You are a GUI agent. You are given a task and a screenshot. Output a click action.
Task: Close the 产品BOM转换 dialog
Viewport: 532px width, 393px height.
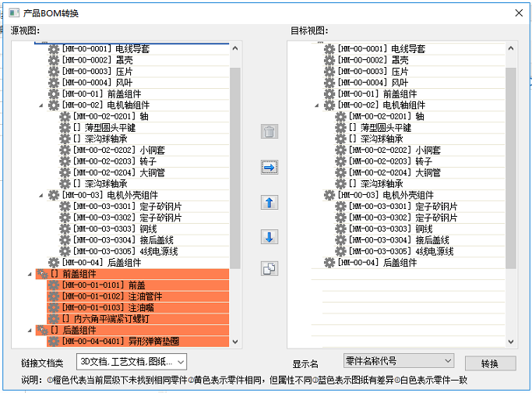click(519, 13)
